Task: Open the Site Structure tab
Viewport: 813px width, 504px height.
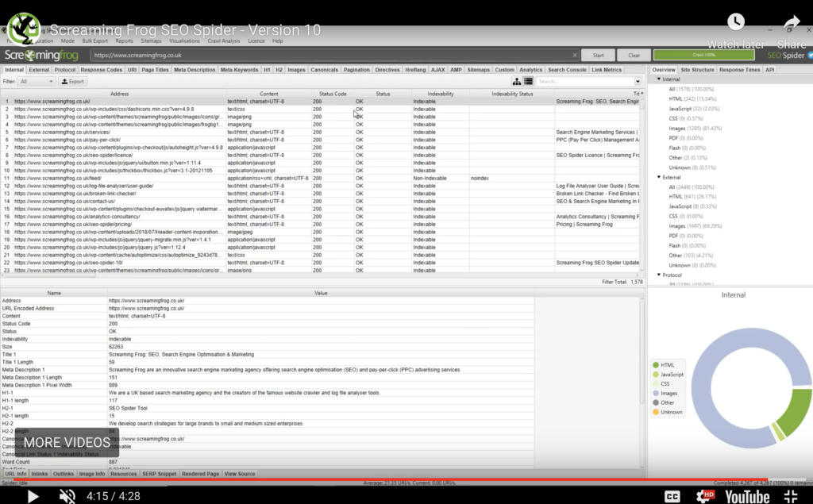Action: (x=697, y=70)
